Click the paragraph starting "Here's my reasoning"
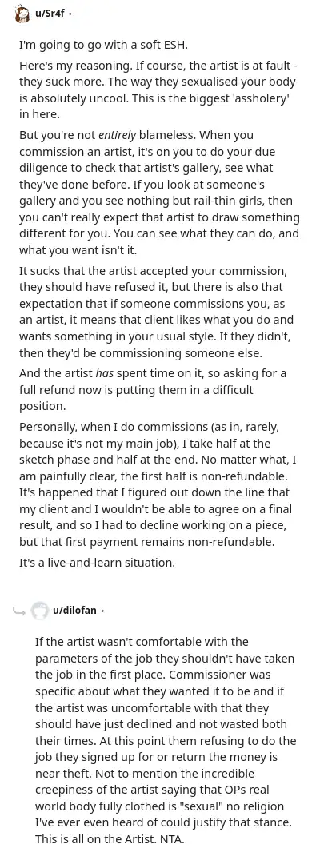This screenshot has width=320, height=868. [160, 90]
